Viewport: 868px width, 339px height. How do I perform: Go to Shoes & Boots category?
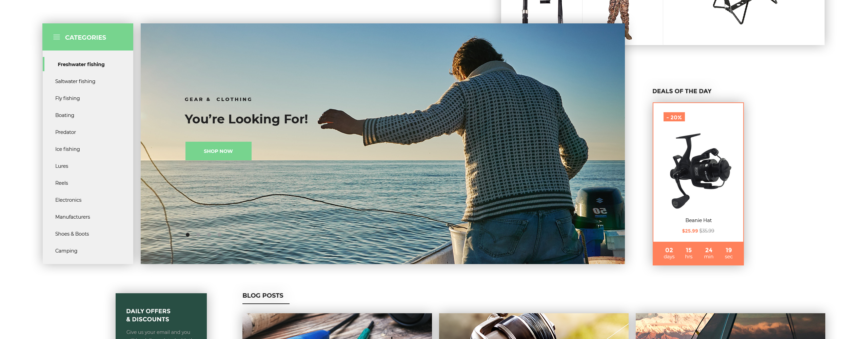click(72, 234)
